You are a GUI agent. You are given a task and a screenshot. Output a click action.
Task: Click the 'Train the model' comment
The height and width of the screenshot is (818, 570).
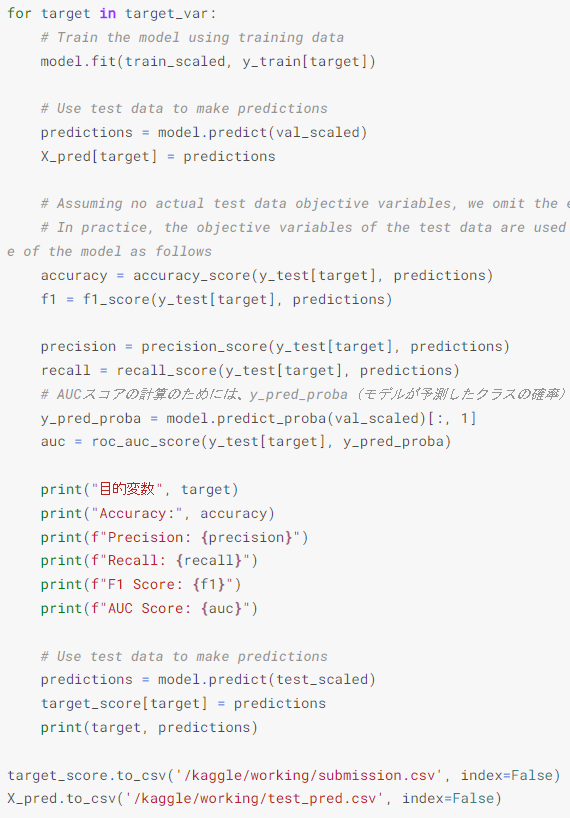point(192,38)
